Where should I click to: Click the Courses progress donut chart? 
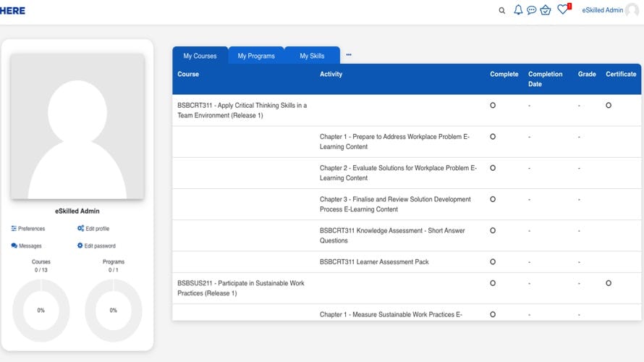click(41, 310)
